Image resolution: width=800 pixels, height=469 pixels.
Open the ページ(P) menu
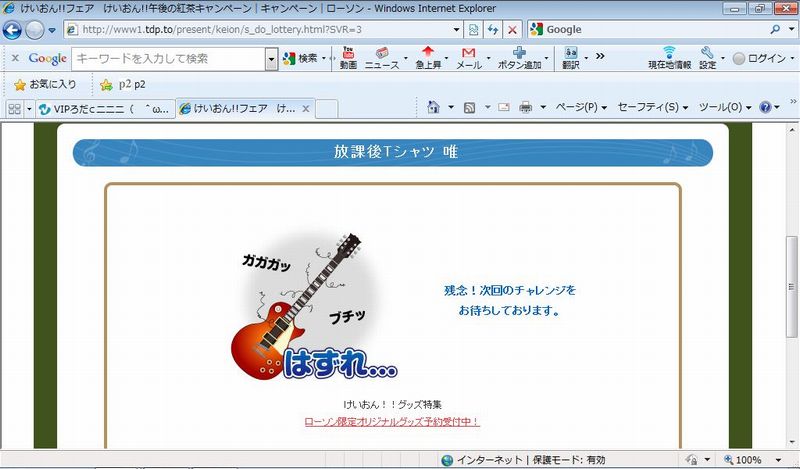(x=581, y=107)
